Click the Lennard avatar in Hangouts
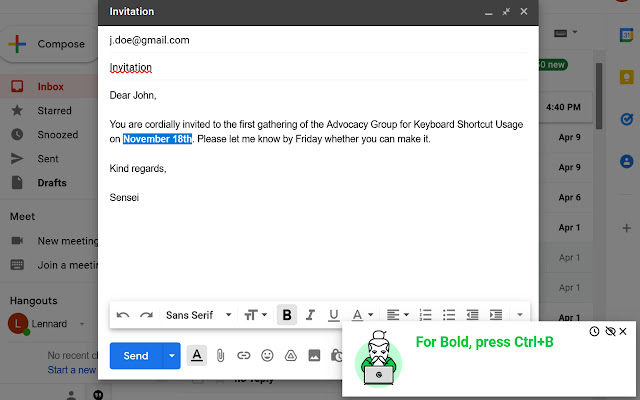Screen dimensions: 640x400 (x=18, y=324)
